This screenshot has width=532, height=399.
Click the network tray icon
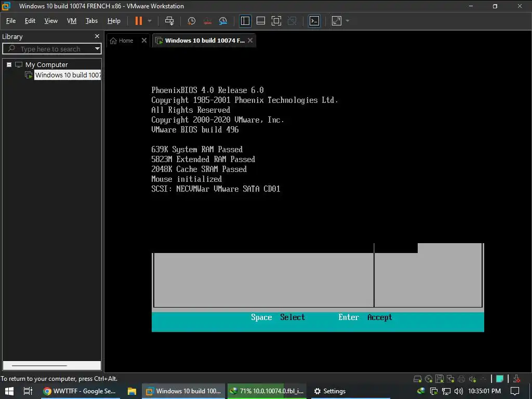click(446, 391)
